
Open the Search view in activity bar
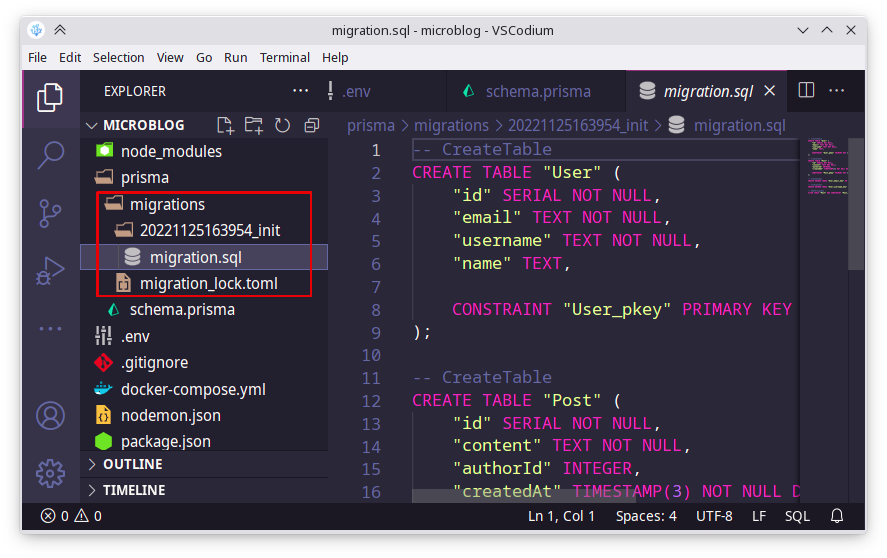click(x=50, y=155)
